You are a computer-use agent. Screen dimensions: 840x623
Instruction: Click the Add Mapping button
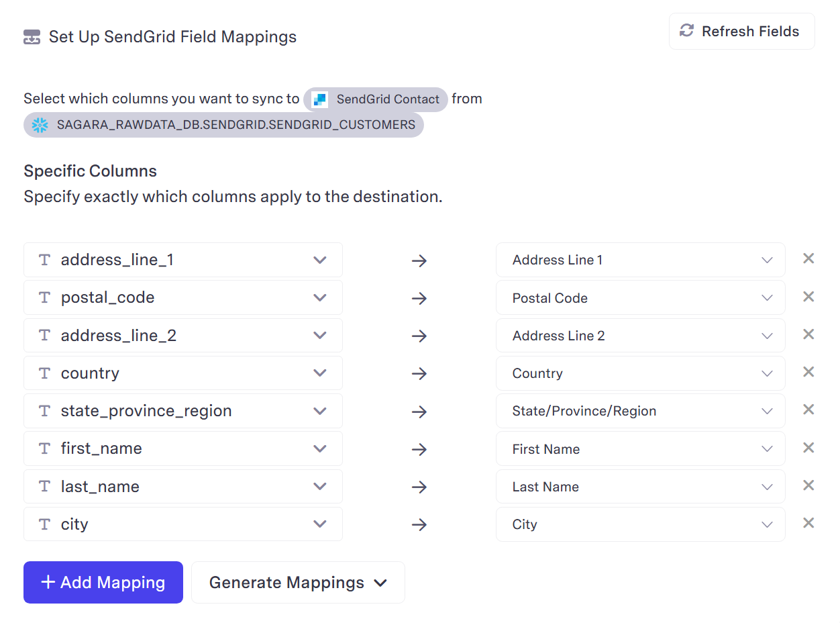coord(103,582)
